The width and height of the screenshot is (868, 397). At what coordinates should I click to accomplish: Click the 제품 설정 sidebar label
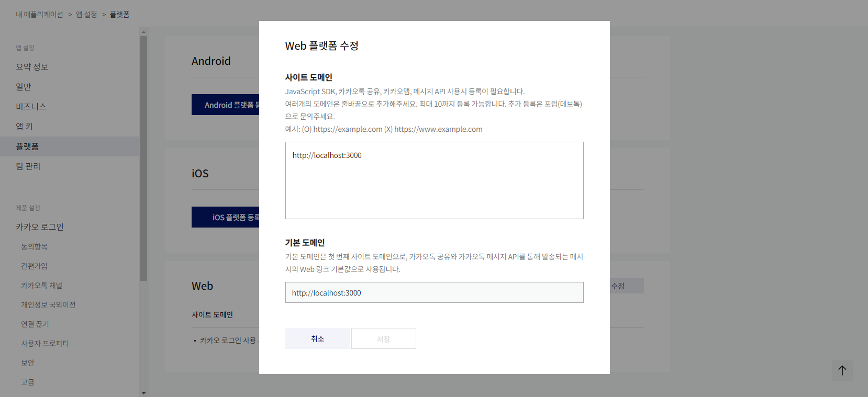(x=28, y=208)
